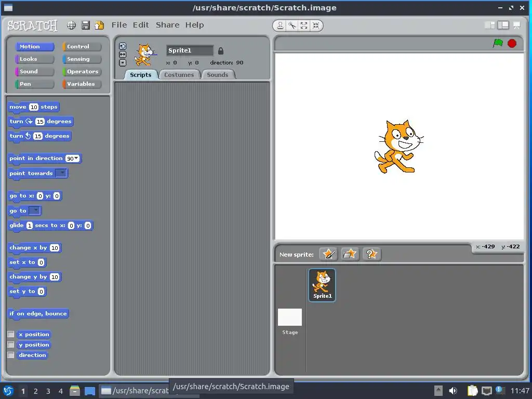Viewport: 532px width, 399px height.
Task: Click the turn counterclockwise 15 degrees block
Action: pyautogui.click(x=39, y=137)
